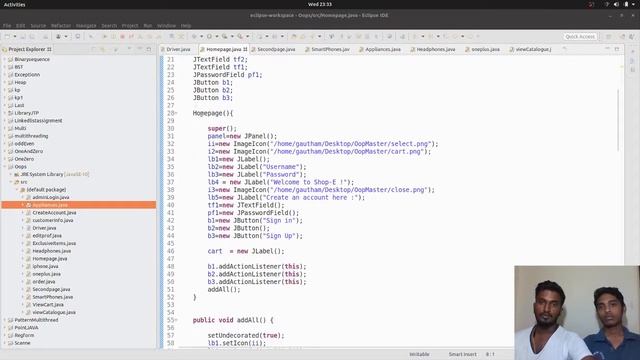Click the Quick Access field
Image resolution: width=640 pixels, height=360 pixels.
[580, 36]
